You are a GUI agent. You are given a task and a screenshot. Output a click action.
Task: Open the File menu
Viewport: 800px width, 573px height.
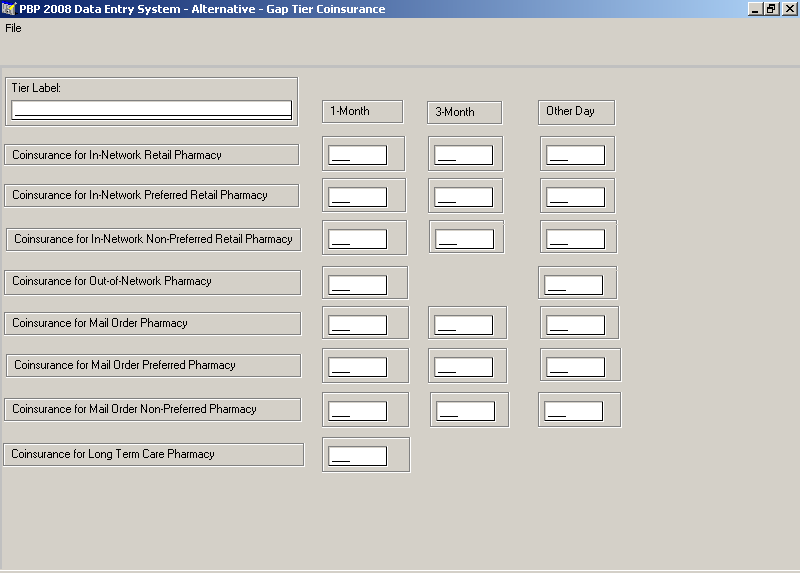tap(13, 28)
